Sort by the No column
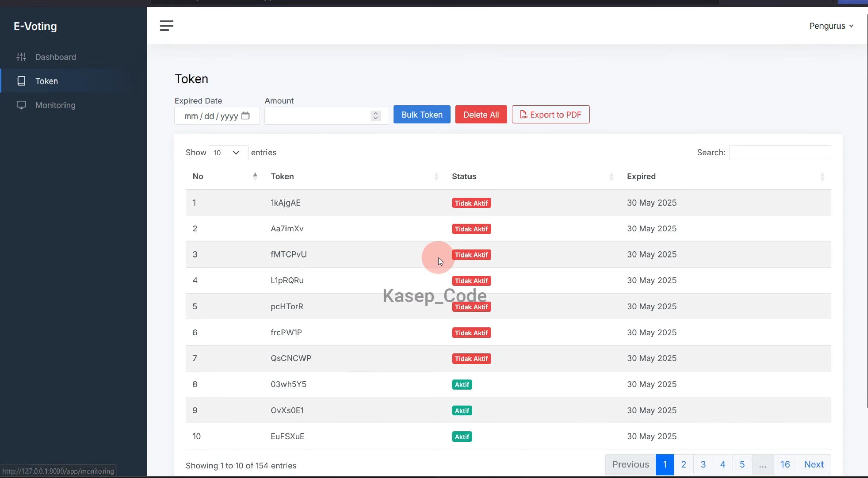 coord(224,176)
